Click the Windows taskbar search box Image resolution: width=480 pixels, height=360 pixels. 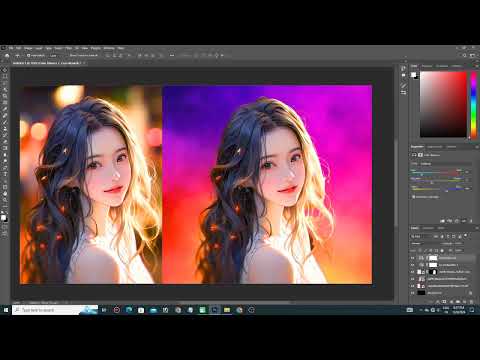[x=55, y=310]
